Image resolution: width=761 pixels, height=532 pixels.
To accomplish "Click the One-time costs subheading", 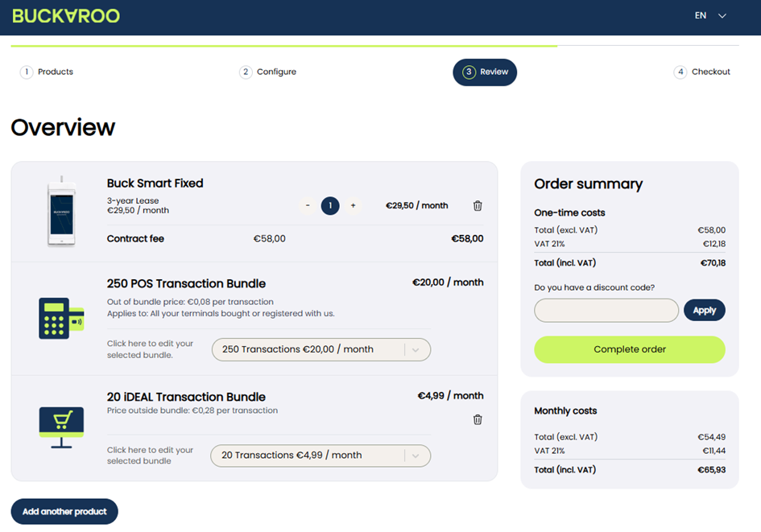I will 570,213.
